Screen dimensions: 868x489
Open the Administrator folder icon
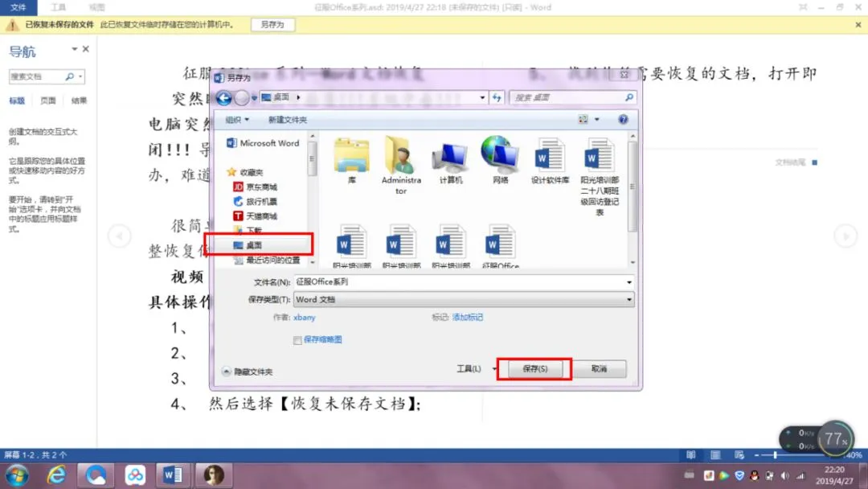click(x=401, y=165)
